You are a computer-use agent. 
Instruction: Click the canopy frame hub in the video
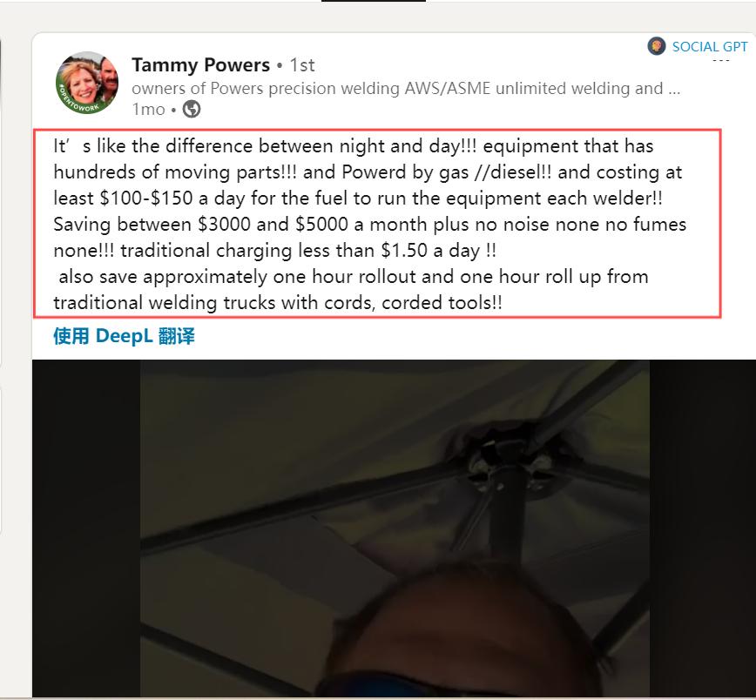click(506, 463)
